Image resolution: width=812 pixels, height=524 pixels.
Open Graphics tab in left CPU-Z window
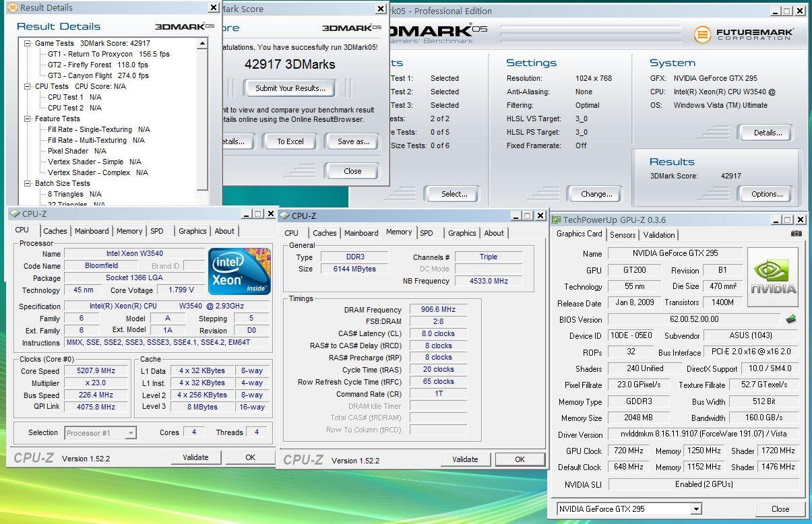coord(193,231)
